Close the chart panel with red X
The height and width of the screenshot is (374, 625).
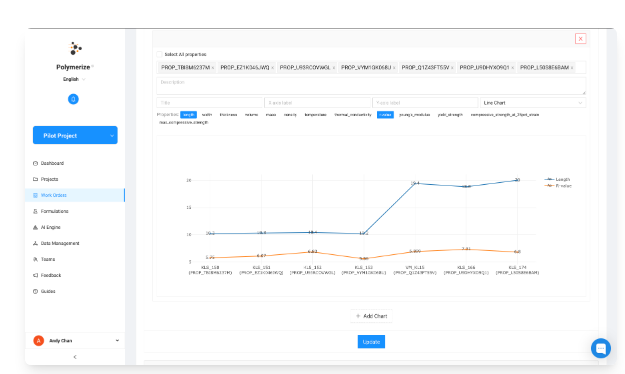pyautogui.click(x=580, y=39)
